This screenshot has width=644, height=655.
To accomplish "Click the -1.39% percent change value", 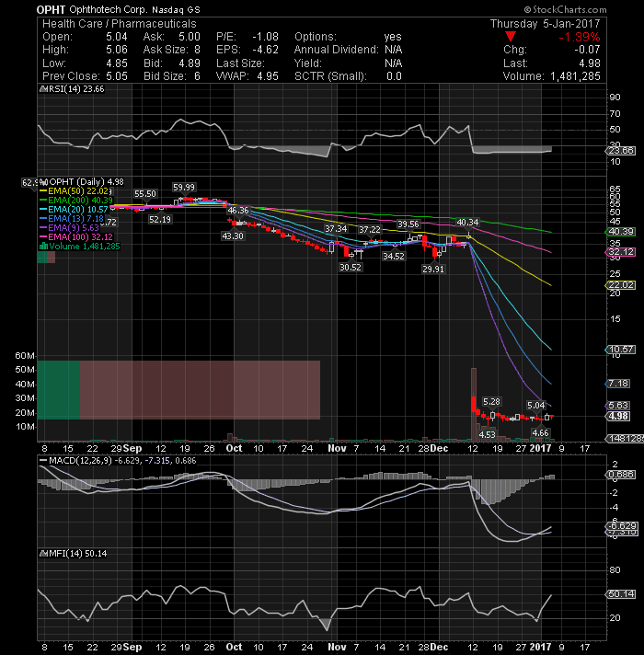I will pyautogui.click(x=580, y=37).
